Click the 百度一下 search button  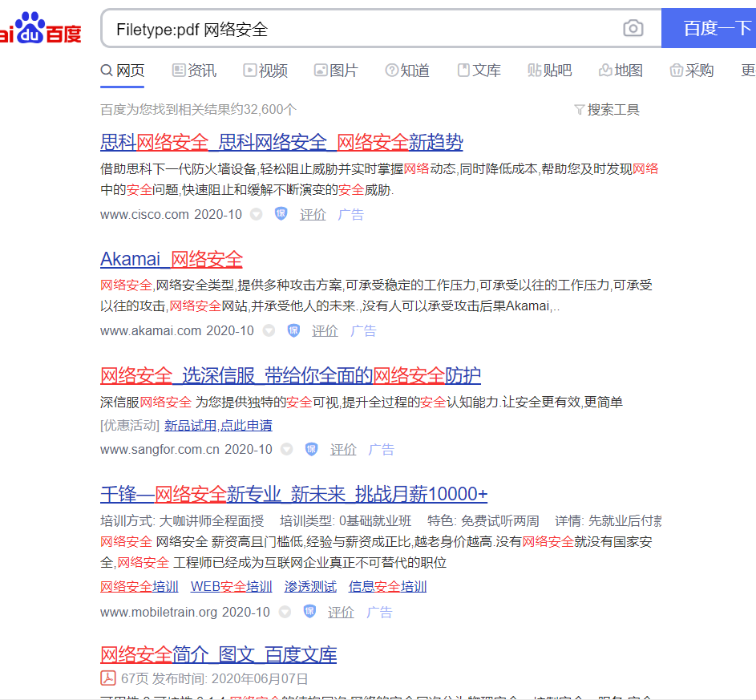(x=709, y=28)
